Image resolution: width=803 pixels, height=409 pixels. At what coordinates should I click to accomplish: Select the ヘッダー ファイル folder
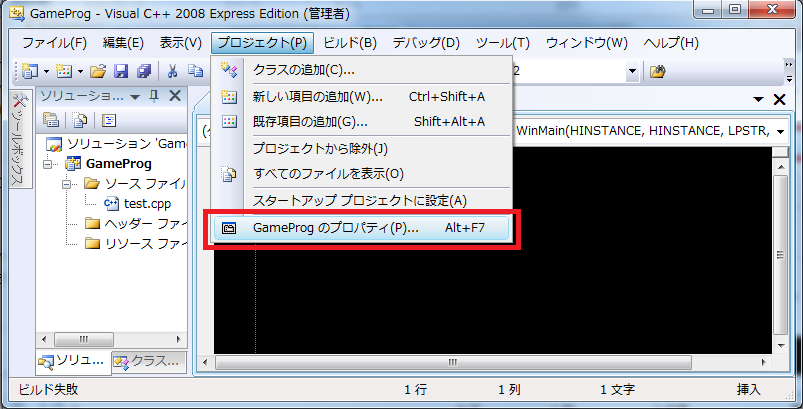[x=136, y=223]
